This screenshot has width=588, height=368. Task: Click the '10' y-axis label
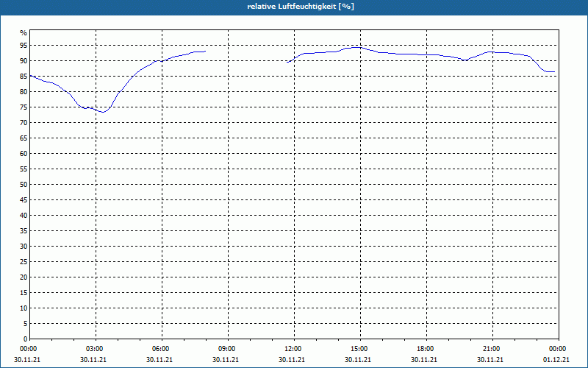coord(24,308)
